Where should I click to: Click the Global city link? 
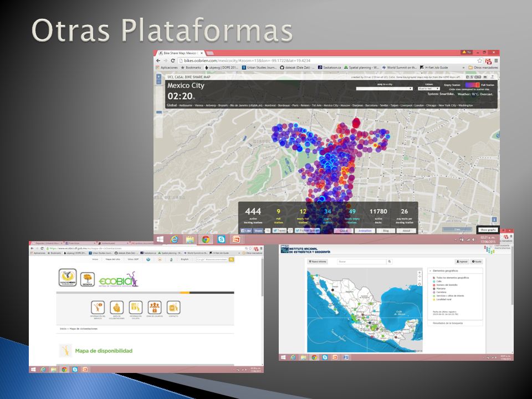click(x=172, y=105)
